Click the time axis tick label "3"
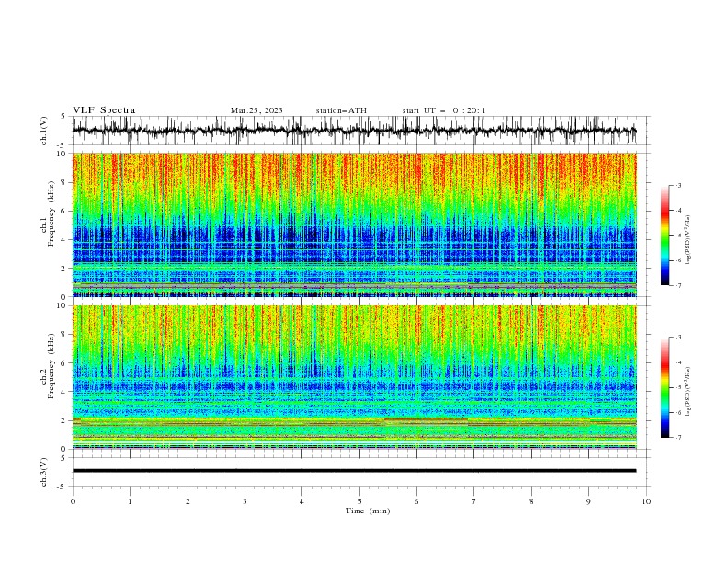This screenshot has width=728, height=563. 245,501
